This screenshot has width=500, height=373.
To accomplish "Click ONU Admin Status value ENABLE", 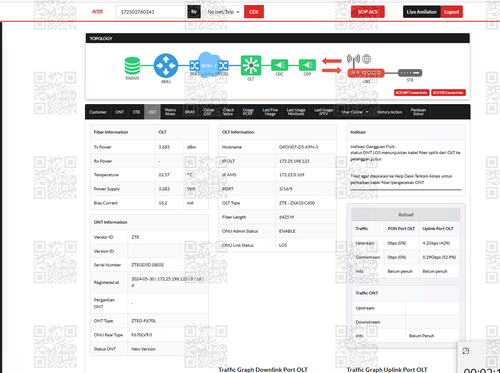I will 287,231.
